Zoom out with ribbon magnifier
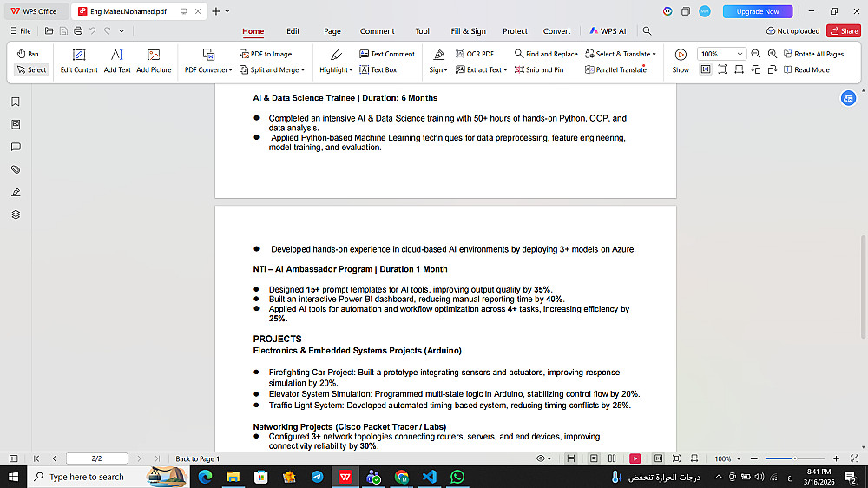This screenshot has height=488, width=868. [756, 54]
